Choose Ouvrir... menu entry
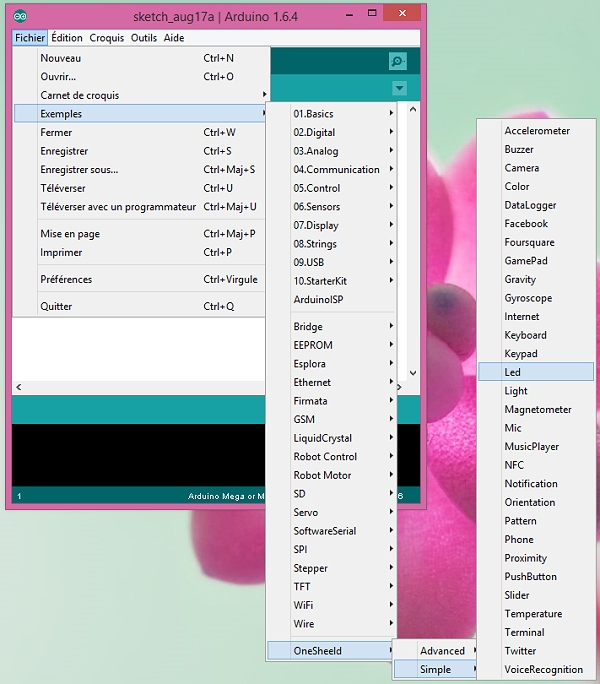This screenshot has width=600, height=684. click(x=140, y=77)
